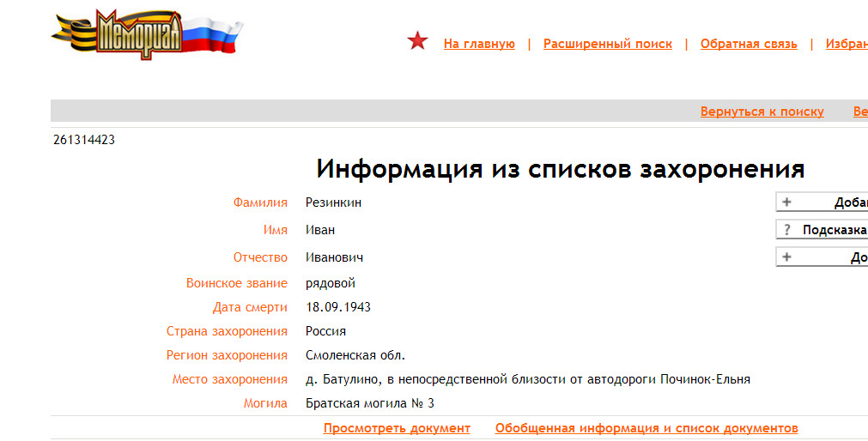Expand the plus button above Подсказка
The image size is (868, 441).
pos(787,202)
